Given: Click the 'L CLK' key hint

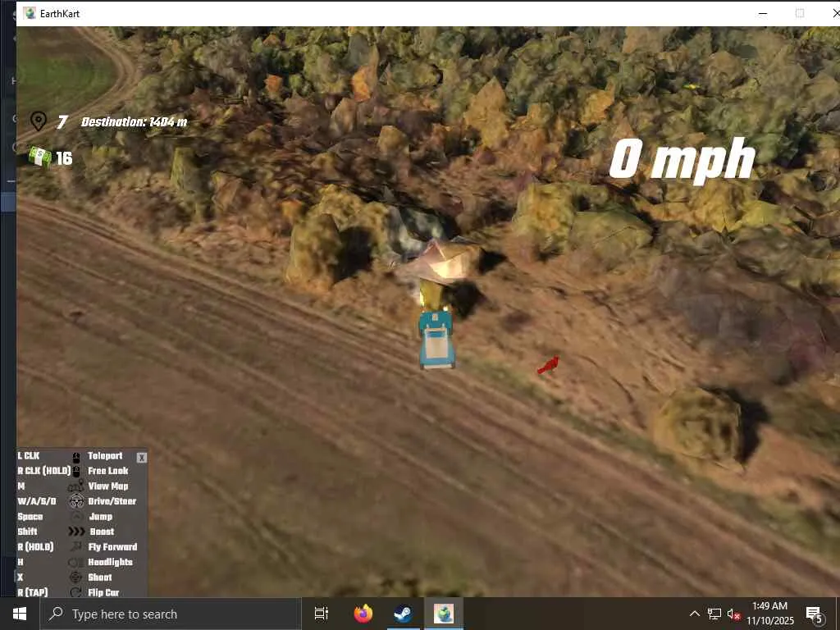Looking at the screenshot, I should [x=29, y=456].
